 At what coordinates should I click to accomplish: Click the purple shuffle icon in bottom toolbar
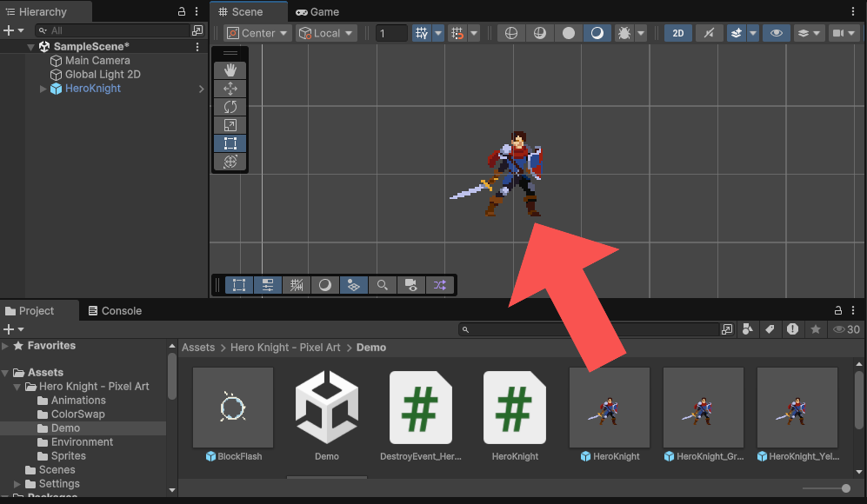coord(439,285)
